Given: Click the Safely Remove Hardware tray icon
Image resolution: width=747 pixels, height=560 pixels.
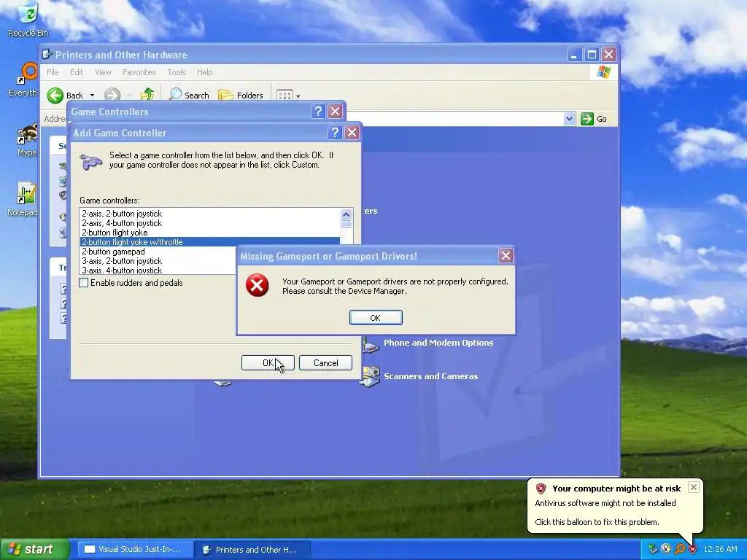Looking at the screenshot, I should [653, 550].
